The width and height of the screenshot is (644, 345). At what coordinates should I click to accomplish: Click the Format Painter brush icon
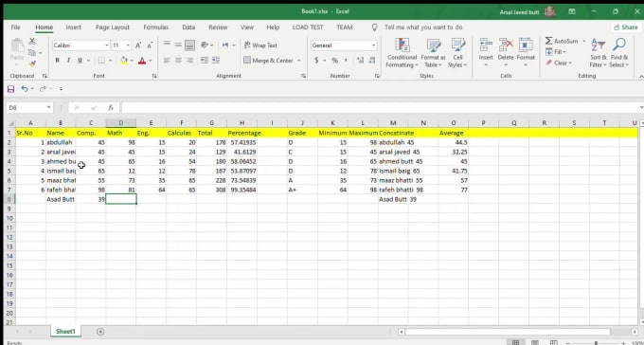coord(32,64)
